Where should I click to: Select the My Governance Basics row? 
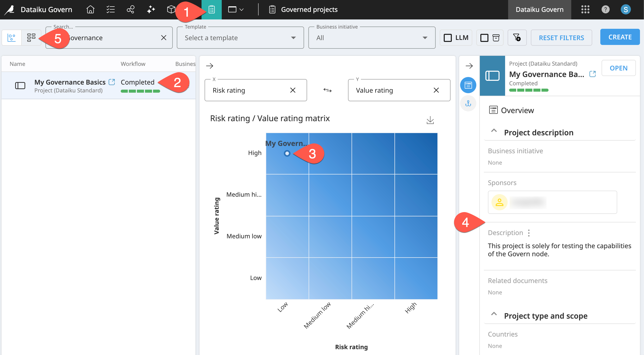[98, 86]
